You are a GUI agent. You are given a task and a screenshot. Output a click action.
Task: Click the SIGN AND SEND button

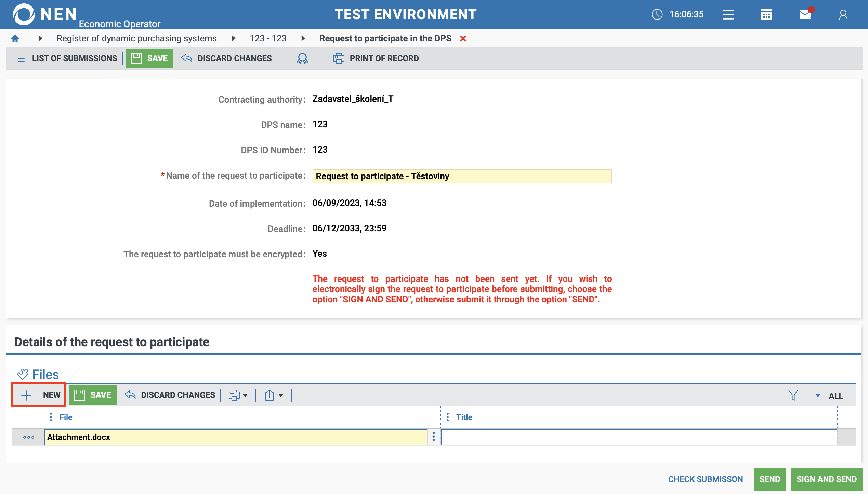coord(826,479)
